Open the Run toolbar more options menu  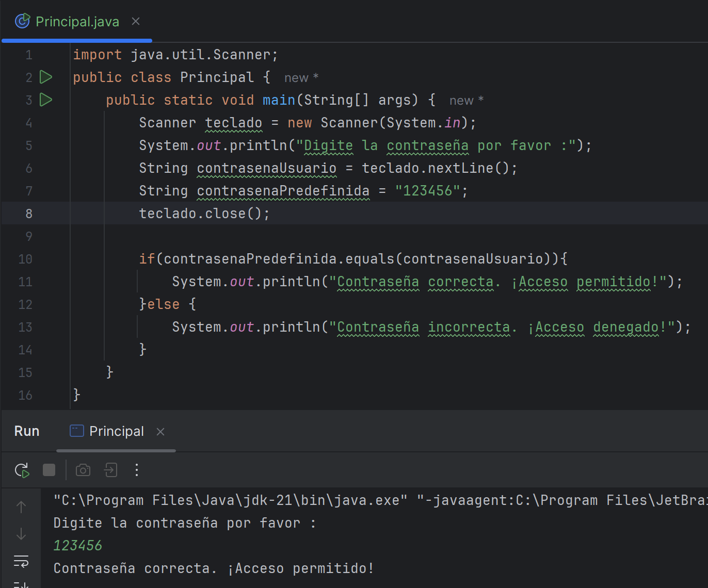click(x=137, y=470)
